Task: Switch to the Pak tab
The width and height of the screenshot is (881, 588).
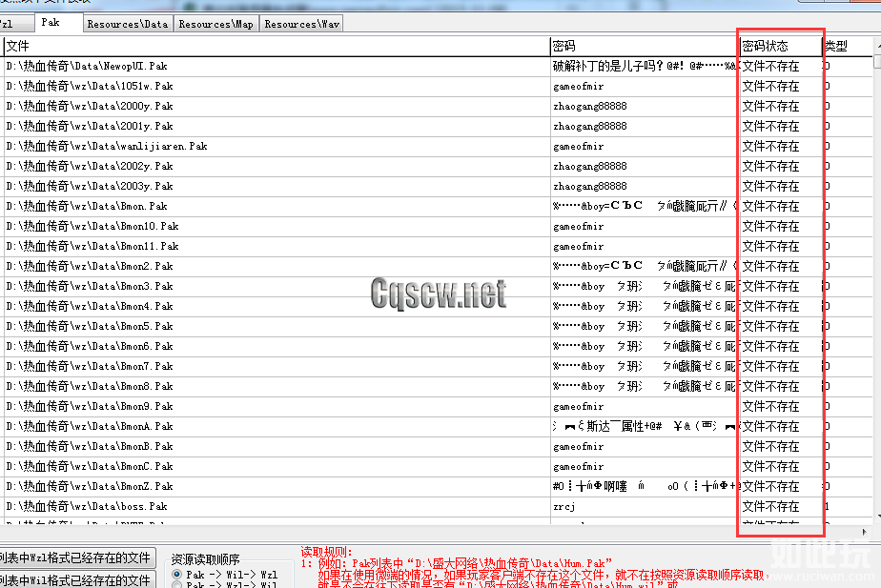Action: (x=51, y=23)
